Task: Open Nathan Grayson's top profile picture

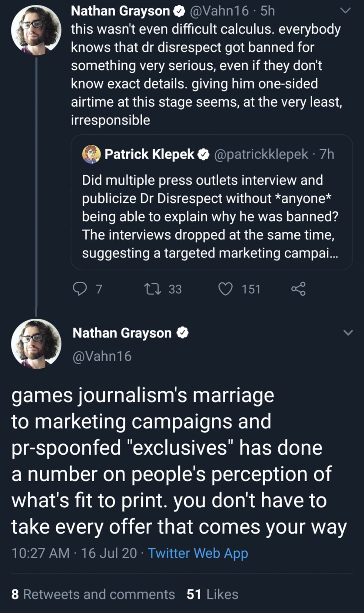Action: click(36, 30)
